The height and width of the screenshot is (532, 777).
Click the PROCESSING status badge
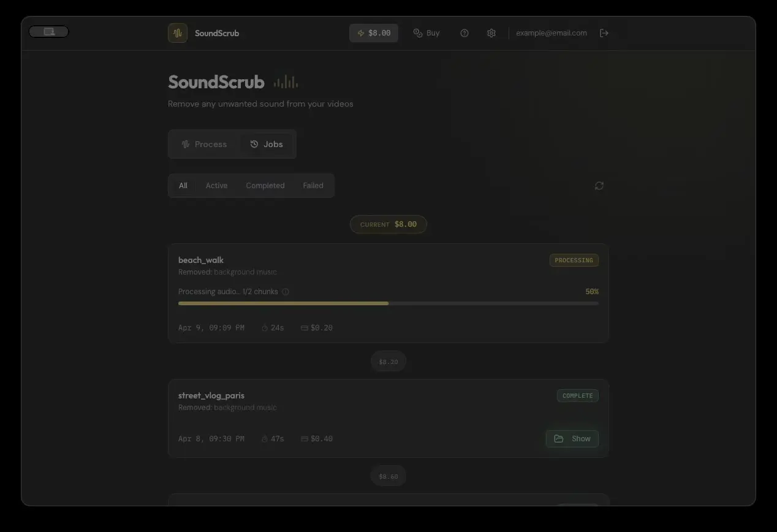pos(574,260)
